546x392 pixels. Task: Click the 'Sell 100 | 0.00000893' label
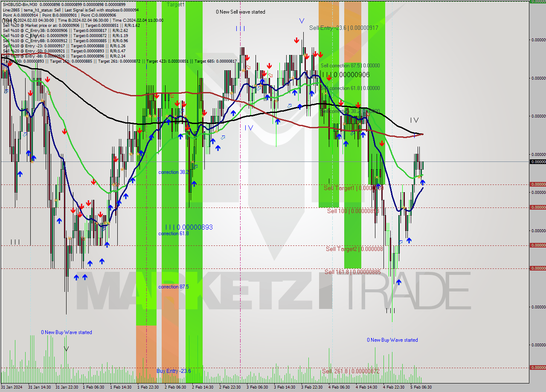click(353, 211)
